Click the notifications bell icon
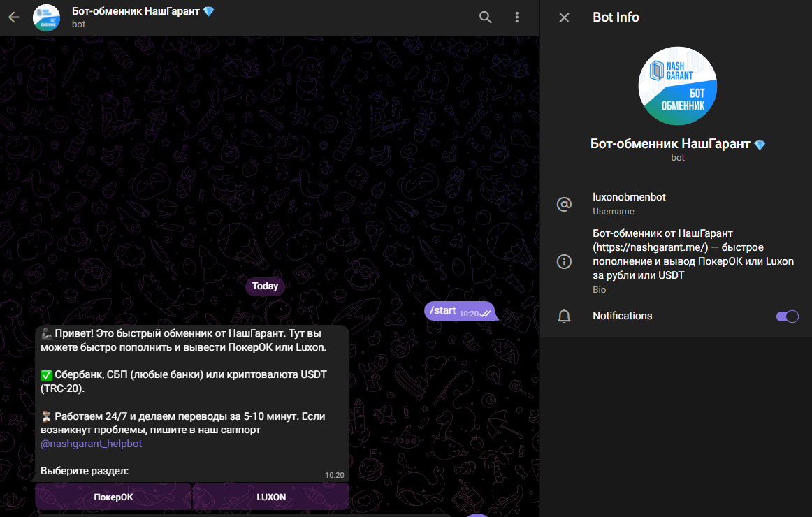Image resolution: width=812 pixels, height=517 pixels. 564,316
